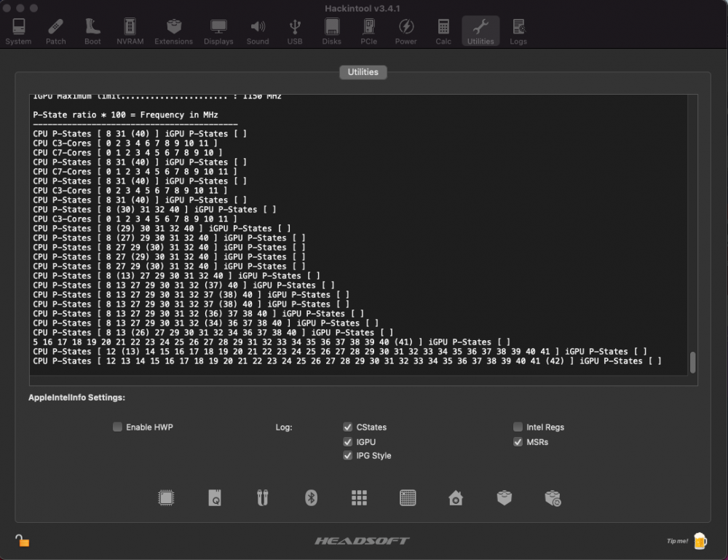Go to the Sound section
Image resolution: width=728 pixels, height=560 pixels.
coord(258,31)
